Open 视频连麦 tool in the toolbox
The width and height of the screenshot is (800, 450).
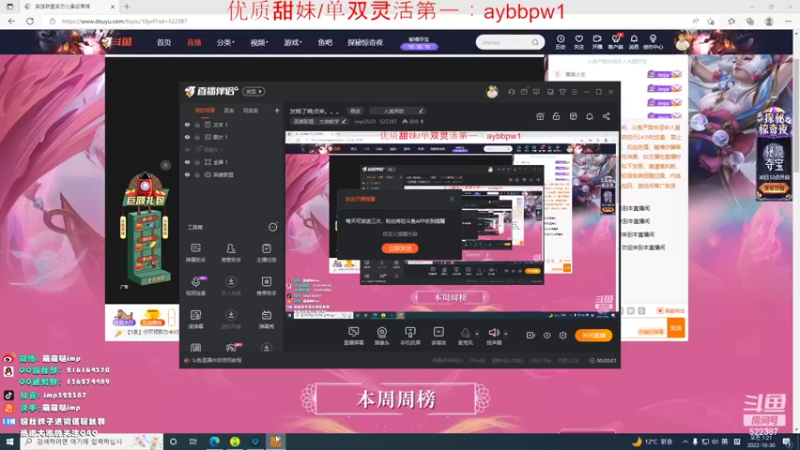(x=195, y=286)
